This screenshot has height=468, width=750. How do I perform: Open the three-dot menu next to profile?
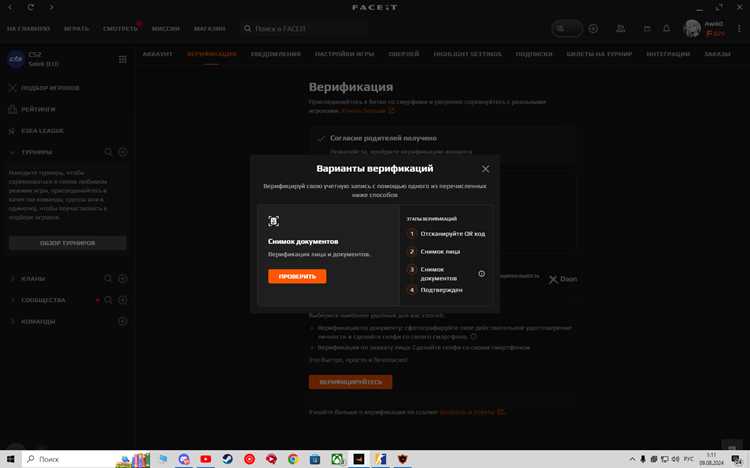739,29
